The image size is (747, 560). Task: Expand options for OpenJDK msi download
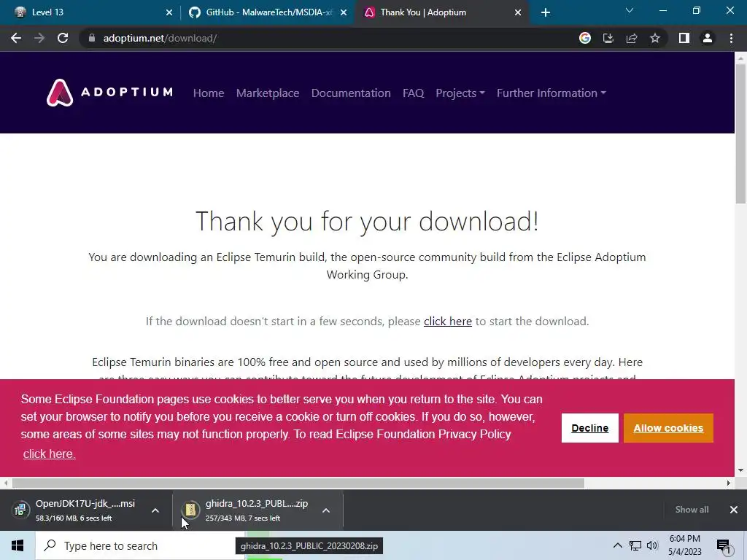pos(155,510)
